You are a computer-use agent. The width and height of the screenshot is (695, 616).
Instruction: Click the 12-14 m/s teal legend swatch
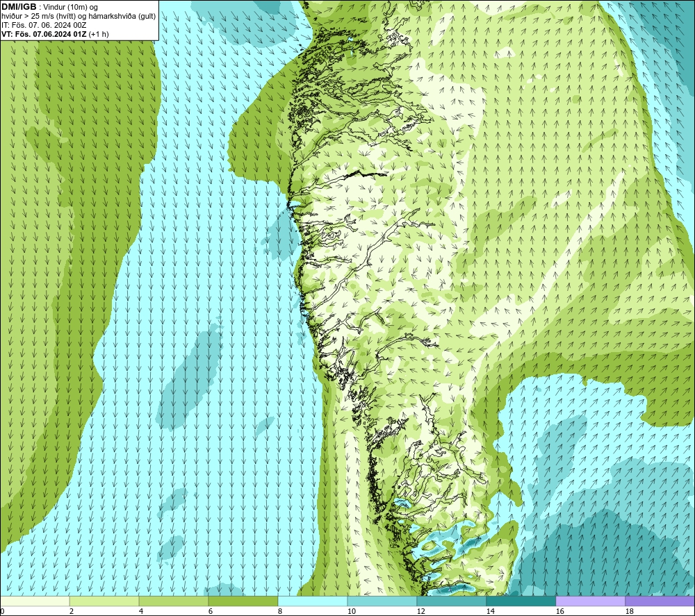coord(451,601)
